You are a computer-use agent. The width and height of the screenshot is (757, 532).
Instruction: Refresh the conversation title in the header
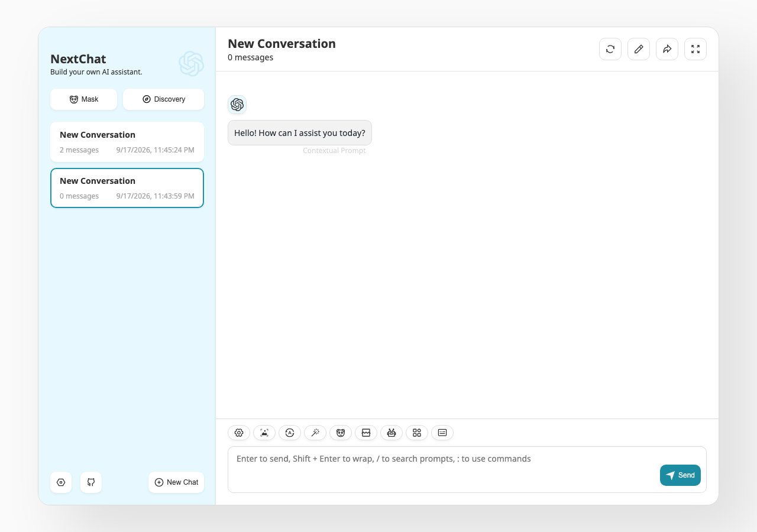point(610,49)
